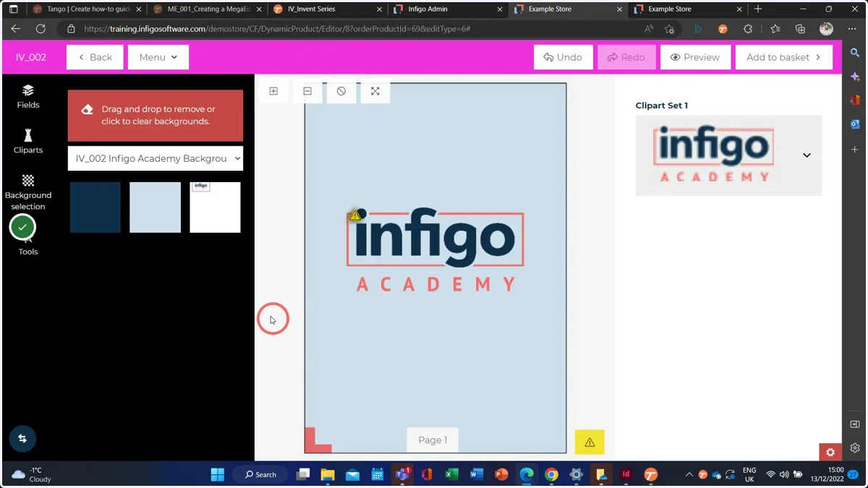
Task: Click the Undo button
Action: coord(563,57)
